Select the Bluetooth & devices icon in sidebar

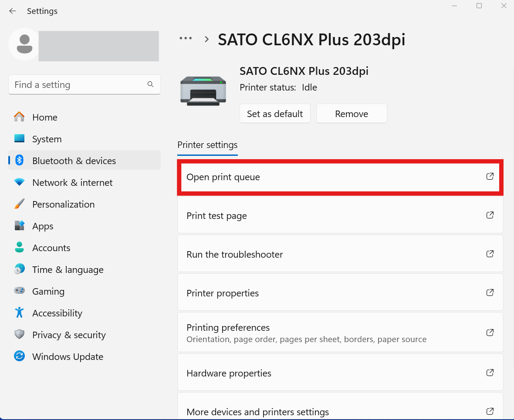[x=19, y=160]
